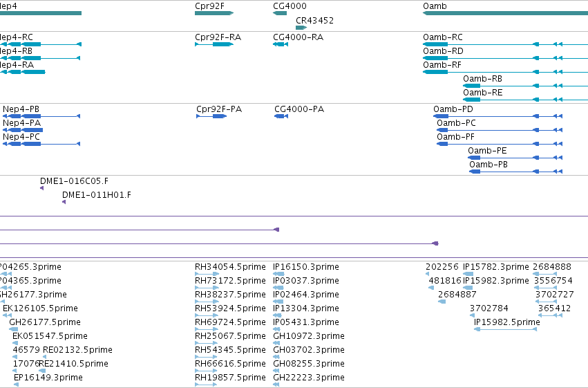Click EST RH54345.5prime
This screenshot has height=388, width=588.
[230, 350]
